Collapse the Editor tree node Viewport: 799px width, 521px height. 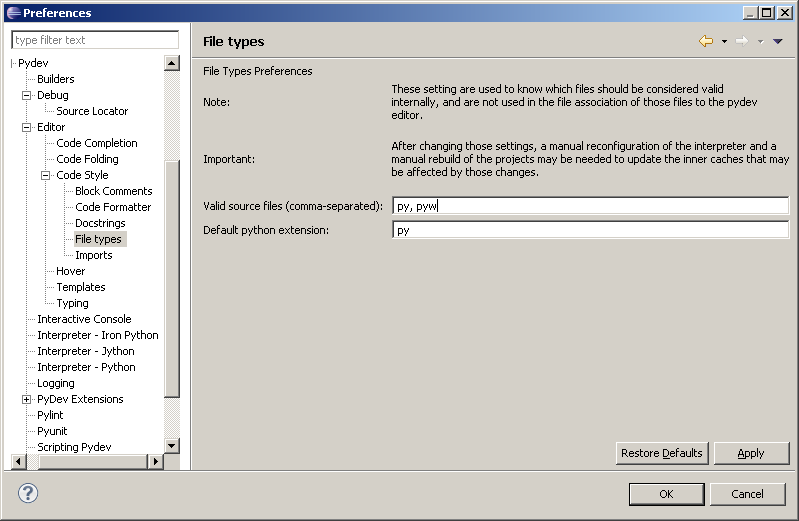pyautogui.click(x=26, y=127)
